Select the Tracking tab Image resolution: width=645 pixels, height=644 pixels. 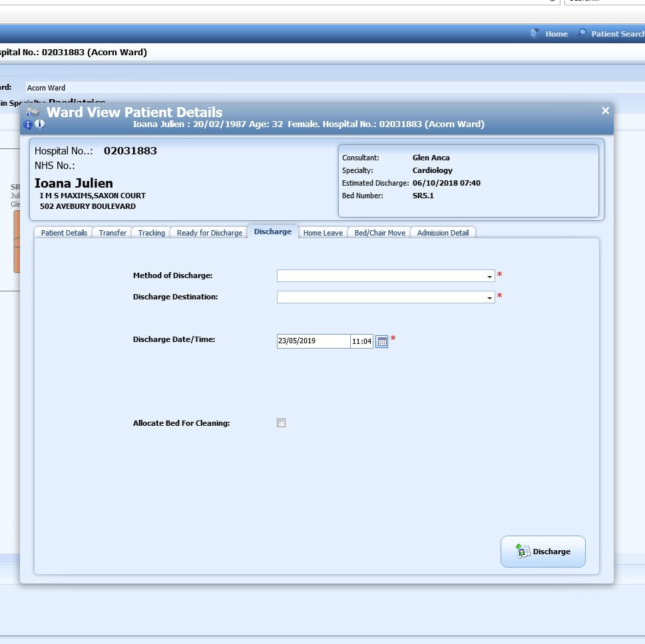[151, 233]
